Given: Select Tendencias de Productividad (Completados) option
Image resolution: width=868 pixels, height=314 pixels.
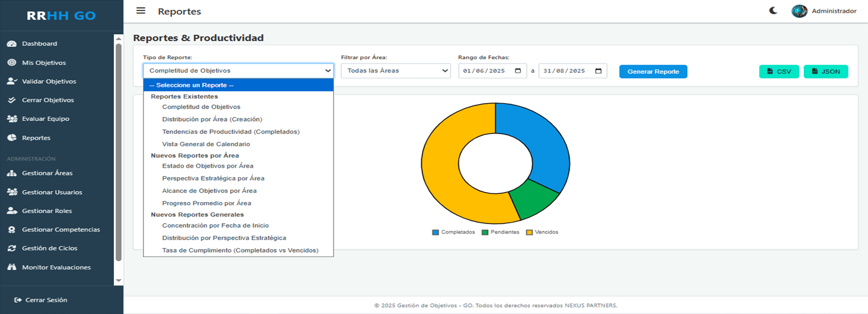Looking at the screenshot, I should [231, 132].
